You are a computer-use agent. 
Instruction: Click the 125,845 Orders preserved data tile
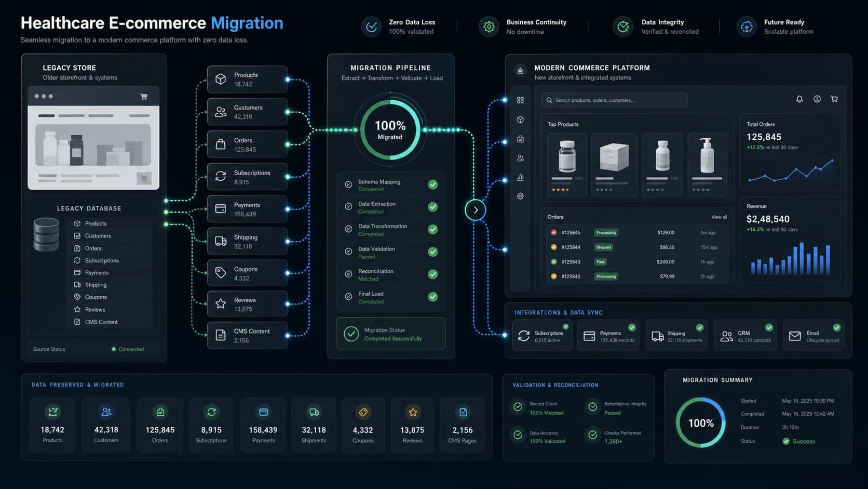[x=160, y=425]
